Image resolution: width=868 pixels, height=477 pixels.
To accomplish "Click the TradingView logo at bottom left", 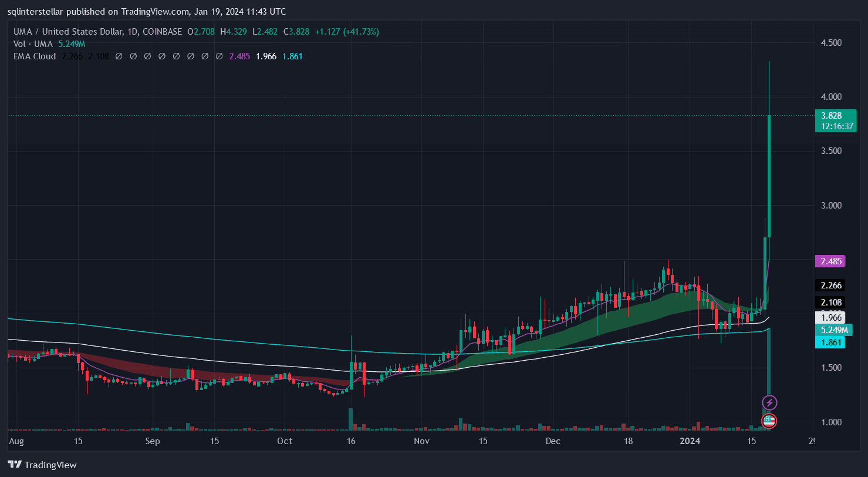I will (x=42, y=465).
